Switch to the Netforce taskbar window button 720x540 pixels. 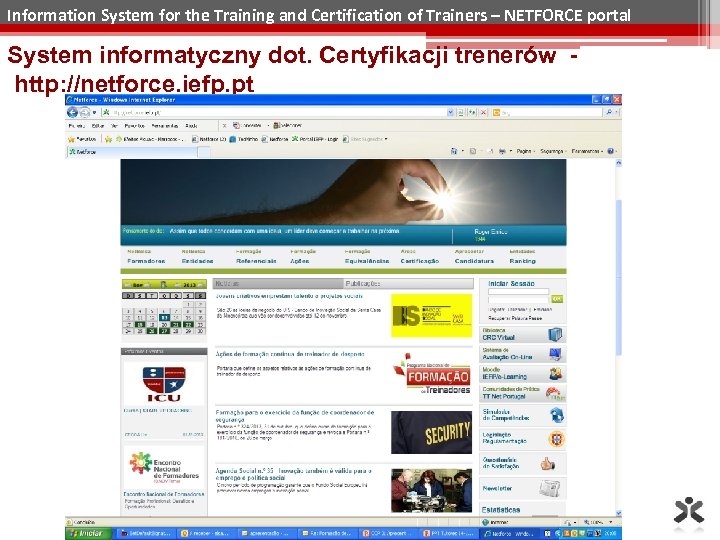(x=508, y=533)
